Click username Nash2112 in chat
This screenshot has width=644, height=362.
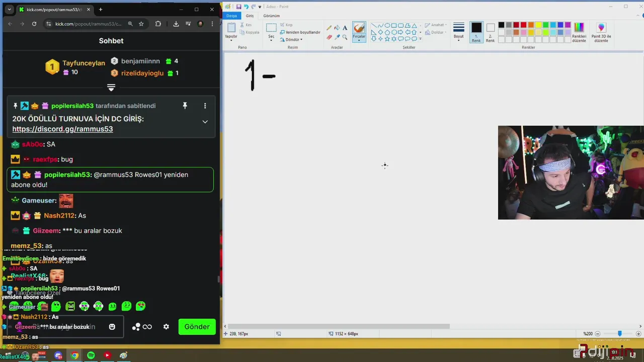[59, 216]
